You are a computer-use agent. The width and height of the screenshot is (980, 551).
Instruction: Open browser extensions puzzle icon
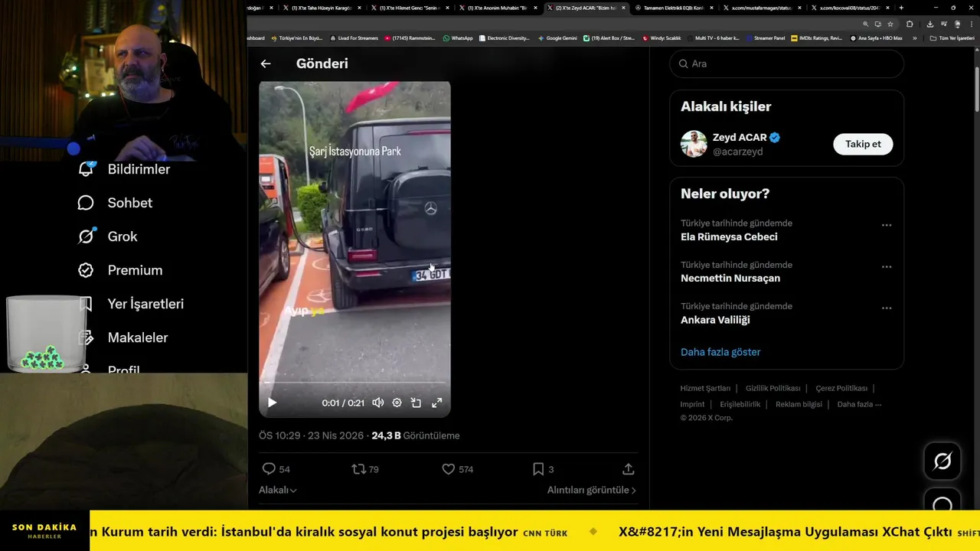tap(910, 24)
